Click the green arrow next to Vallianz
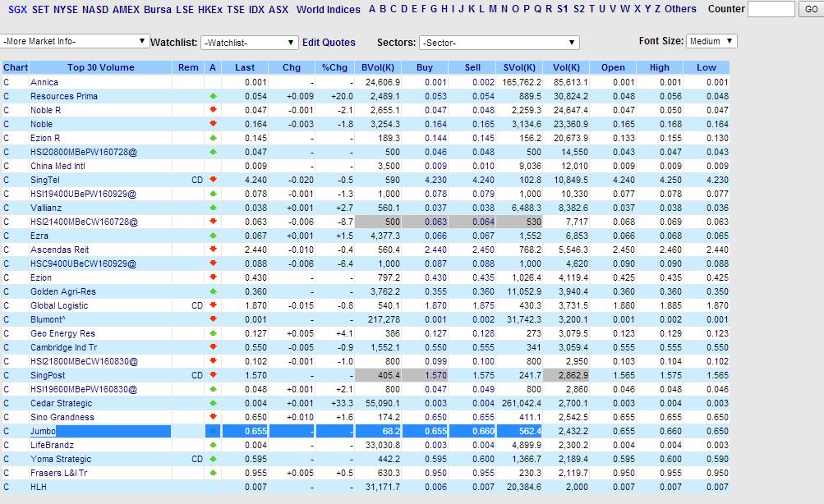This screenshot has width=824, height=504. (x=212, y=208)
